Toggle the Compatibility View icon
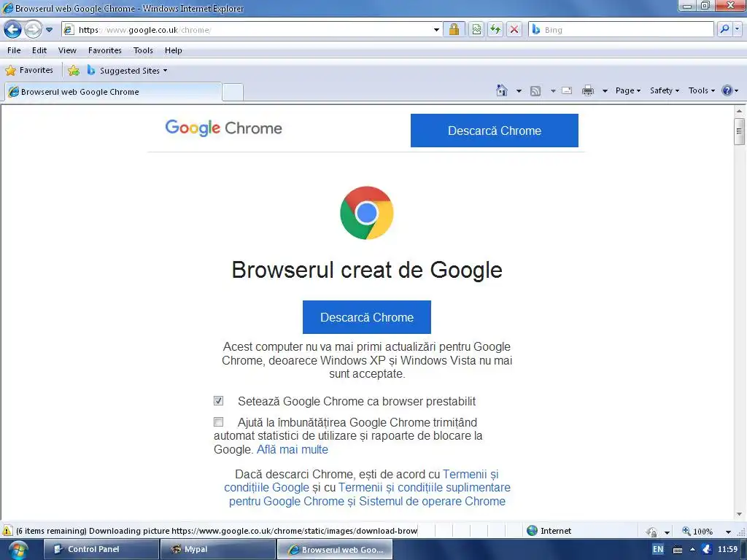This screenshot has width=747, height=560. pyautogui.click(x=476, y=29)
